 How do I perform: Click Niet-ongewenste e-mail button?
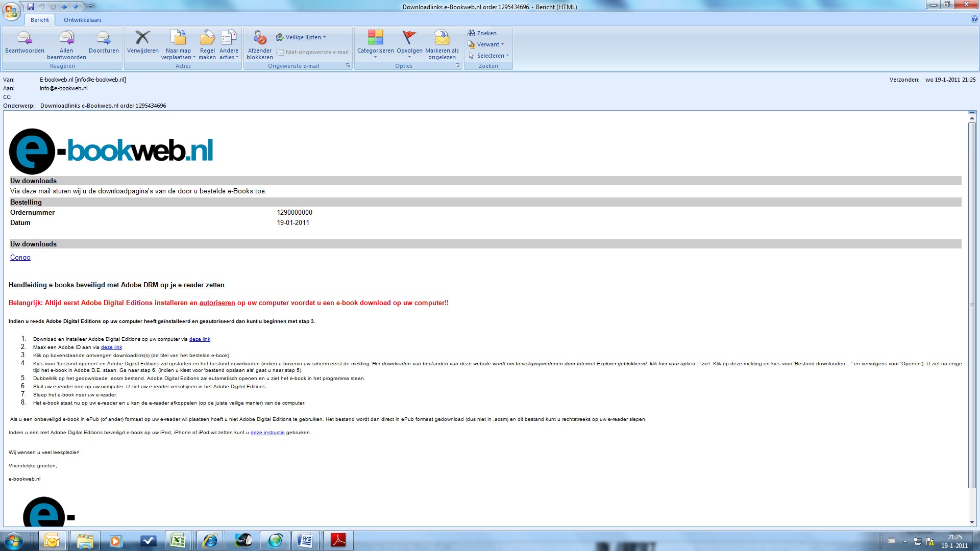(x=312, y=52)
